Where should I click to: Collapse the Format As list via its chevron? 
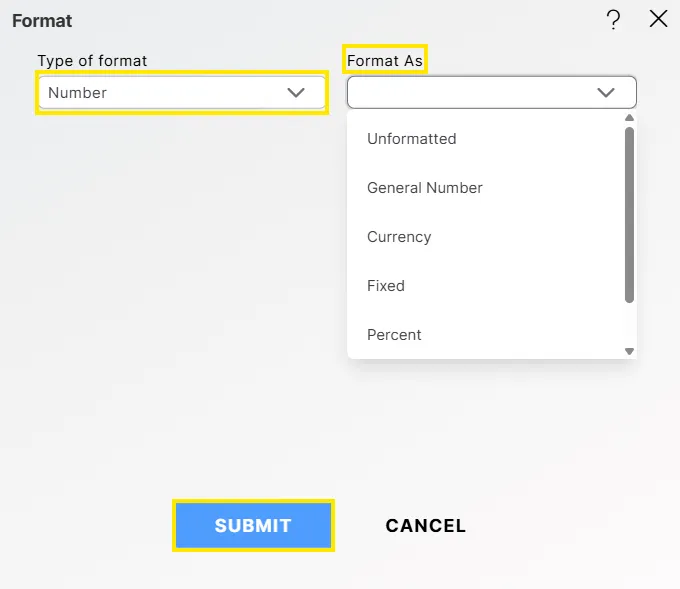[606, 92]
